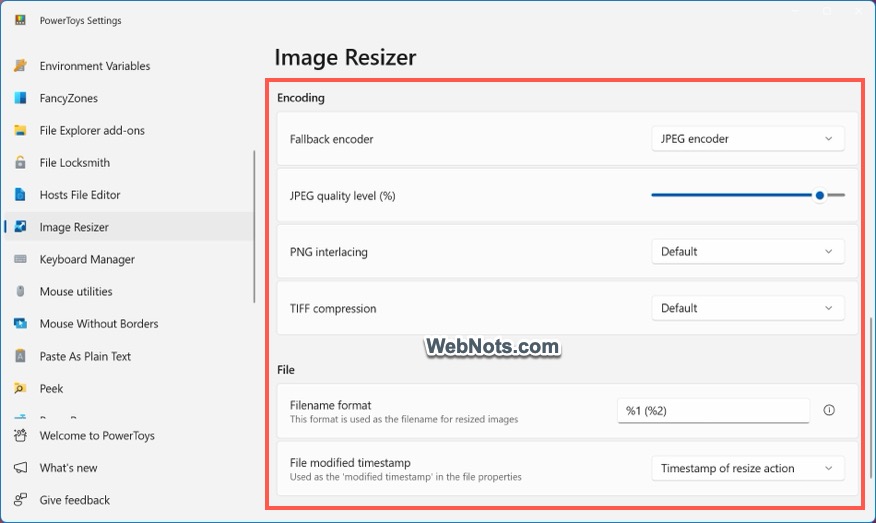Select File Locksmith in the sidebar

[x=128, y=163]
